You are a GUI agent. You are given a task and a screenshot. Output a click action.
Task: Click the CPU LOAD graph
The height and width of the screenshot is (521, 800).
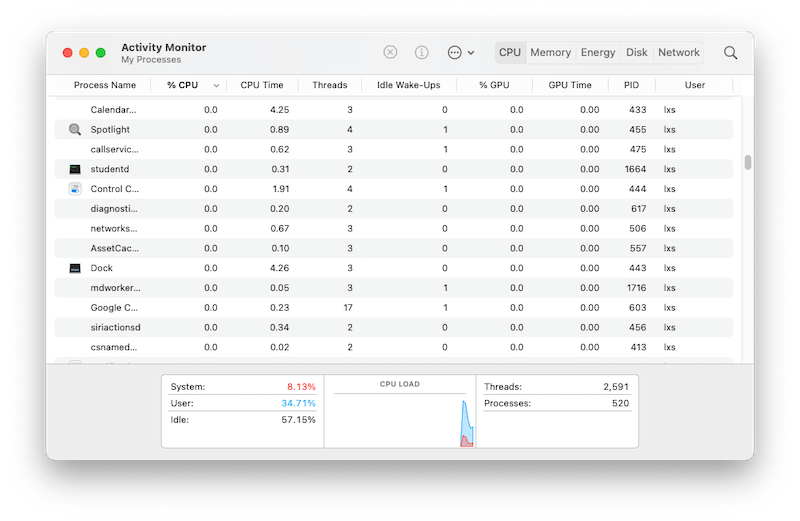pyautogui.click(x=400, y=419)
